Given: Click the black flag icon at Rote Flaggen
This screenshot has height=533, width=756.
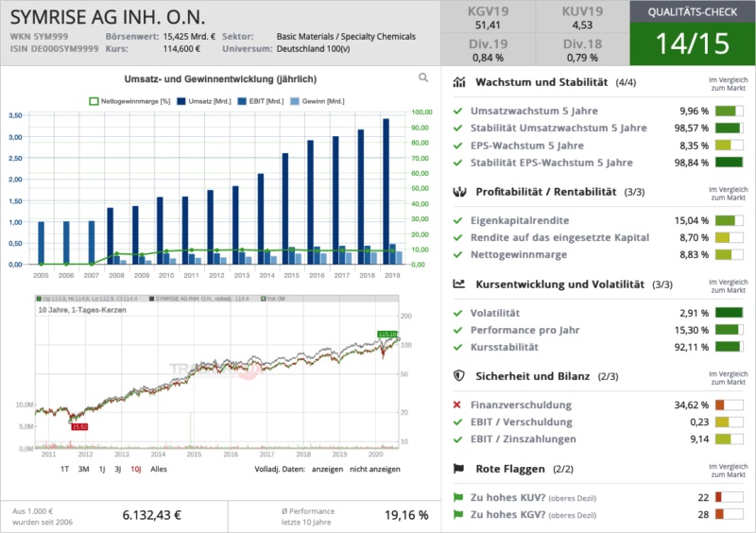Looking at the screenshot, I should pos(458,469).
